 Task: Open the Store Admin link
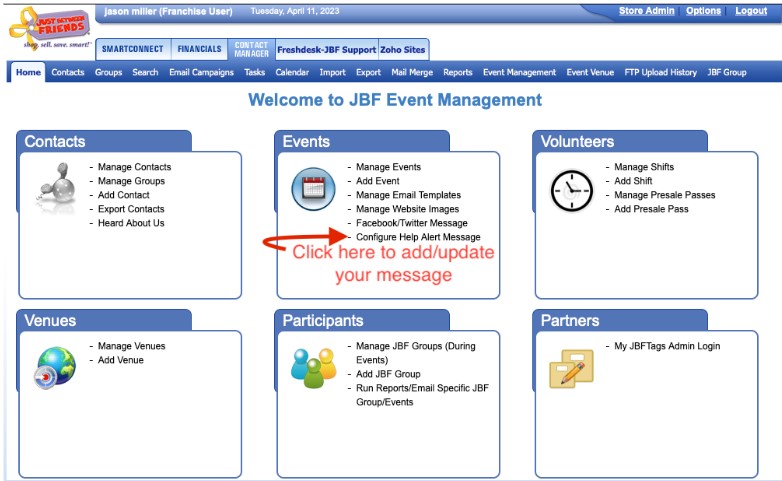[x=646, y=11]
